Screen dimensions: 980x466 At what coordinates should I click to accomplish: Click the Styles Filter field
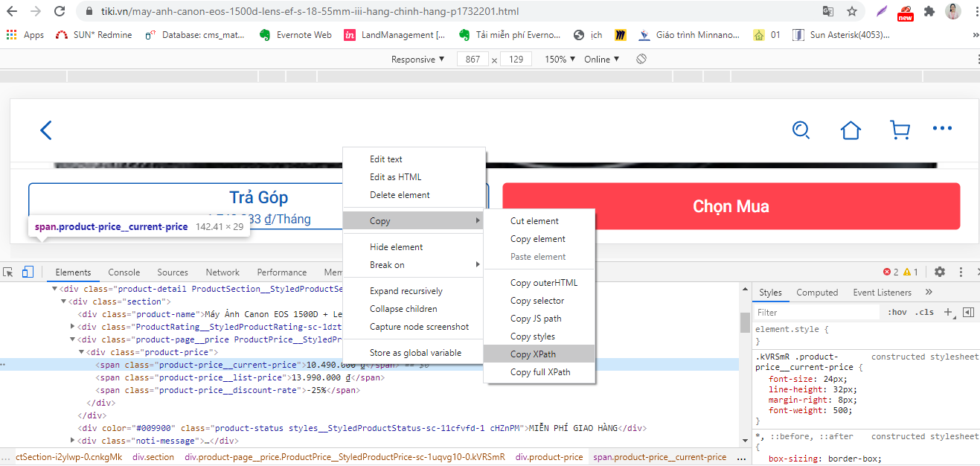(x=818, y=313)
